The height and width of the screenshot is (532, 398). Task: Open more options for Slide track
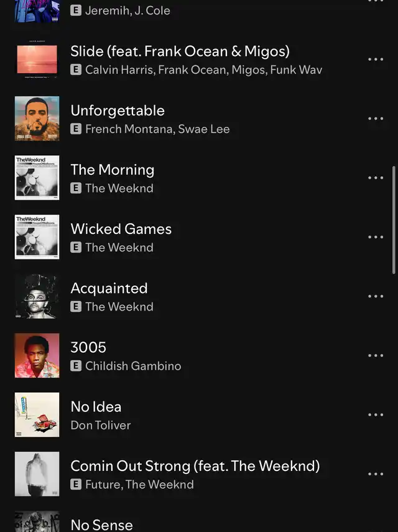pos(376,59)
